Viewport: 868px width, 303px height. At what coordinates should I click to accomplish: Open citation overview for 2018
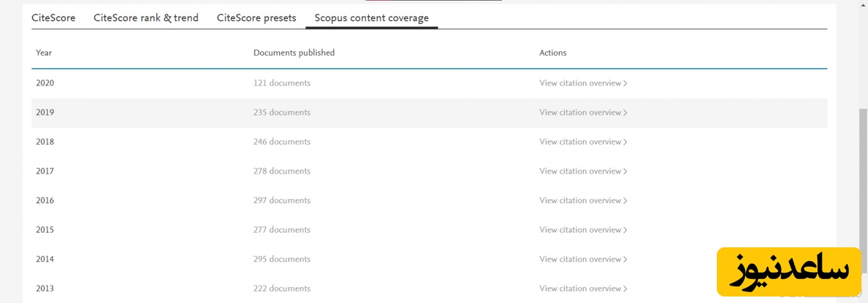coord(583,142)
